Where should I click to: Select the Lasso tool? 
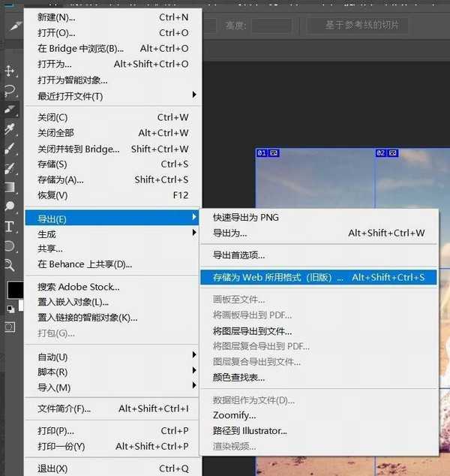pos(10,90)
